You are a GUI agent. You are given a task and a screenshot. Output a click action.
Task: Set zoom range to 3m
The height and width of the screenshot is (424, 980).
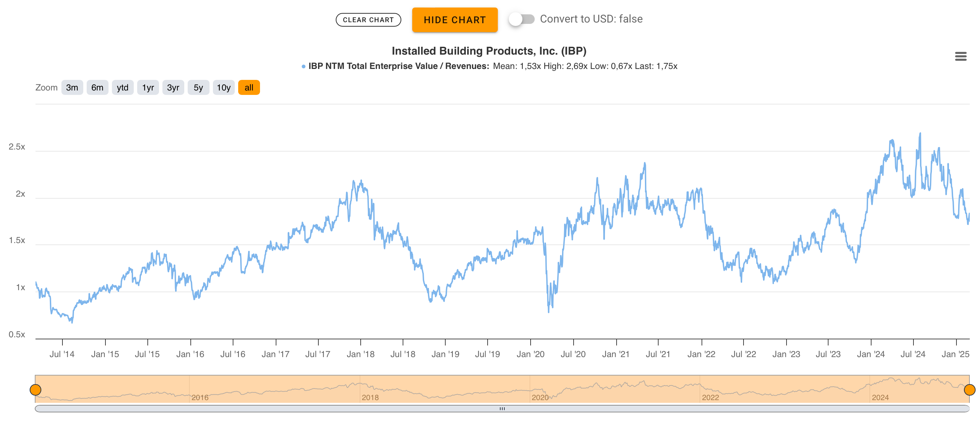point(72,87)
